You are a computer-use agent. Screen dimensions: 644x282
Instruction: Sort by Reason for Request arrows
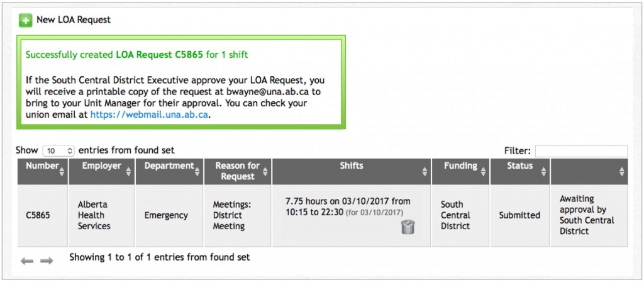(x=265, y=171)
